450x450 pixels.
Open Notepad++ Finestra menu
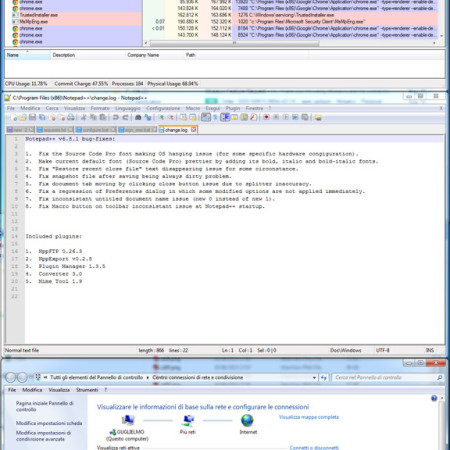click(x=254, y=108)
